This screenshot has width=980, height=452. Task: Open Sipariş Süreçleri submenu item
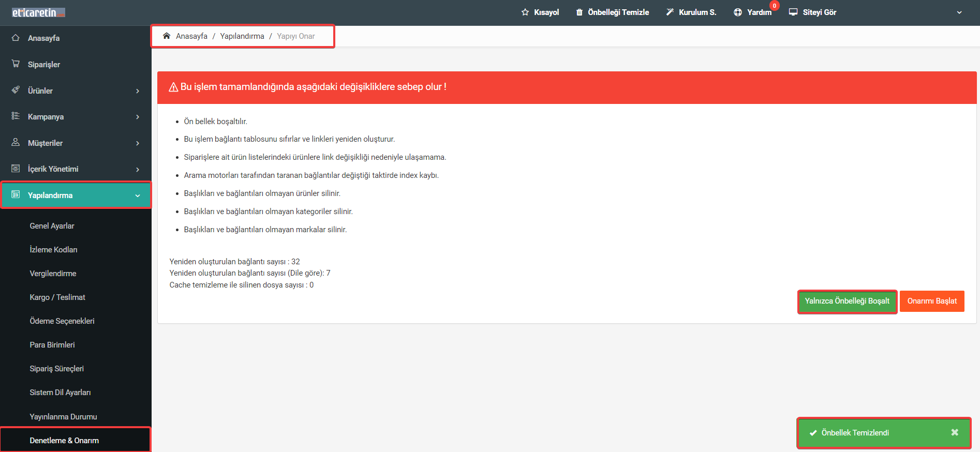click(57, 369)
